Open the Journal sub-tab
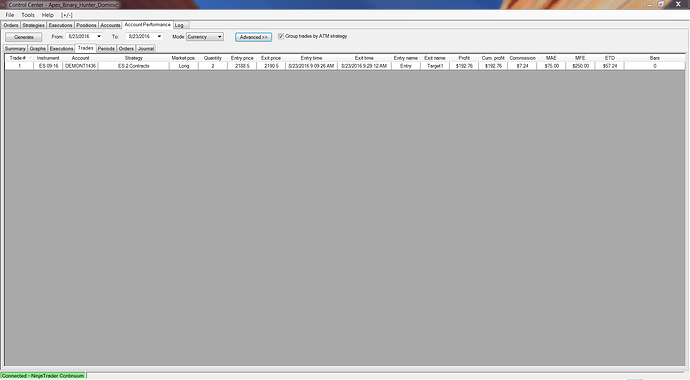 (x=146, y=48)
